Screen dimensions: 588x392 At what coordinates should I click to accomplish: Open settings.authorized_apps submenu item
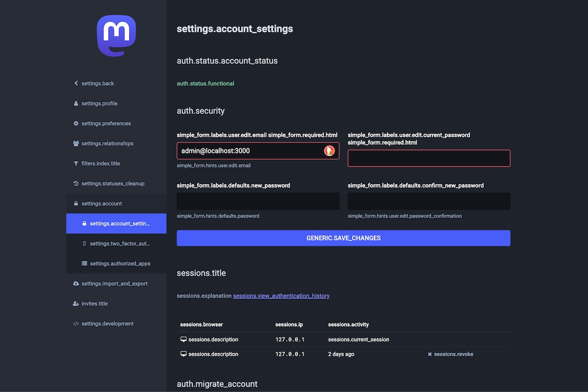pos(120,264)
